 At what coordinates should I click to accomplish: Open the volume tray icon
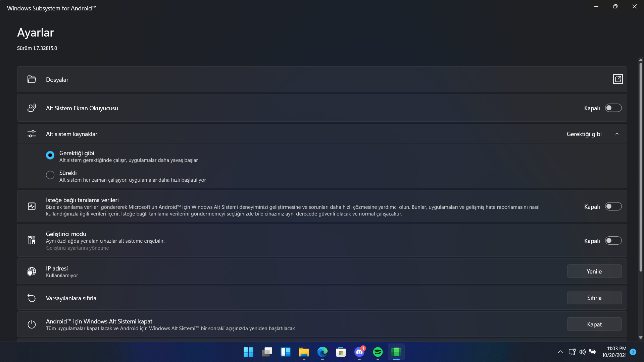(x=582, y=352)
